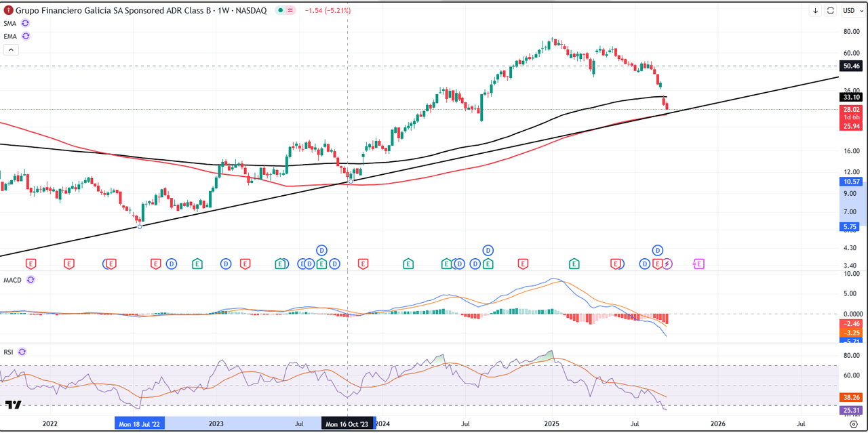The width and height of the screenshot is (868, 433).
Task: Collapse the indicator legend with the chevron
Action: (x=12, y=49)
